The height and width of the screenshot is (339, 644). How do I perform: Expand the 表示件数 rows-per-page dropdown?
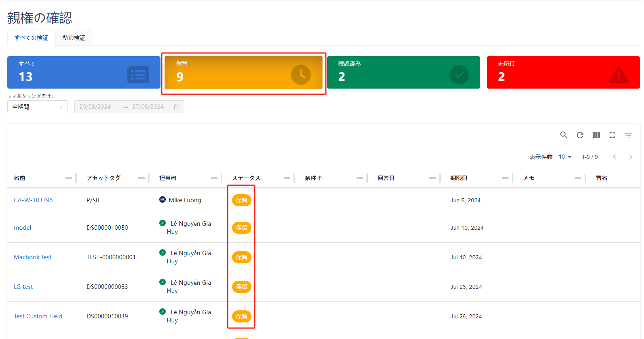click(x=565, y=157)
